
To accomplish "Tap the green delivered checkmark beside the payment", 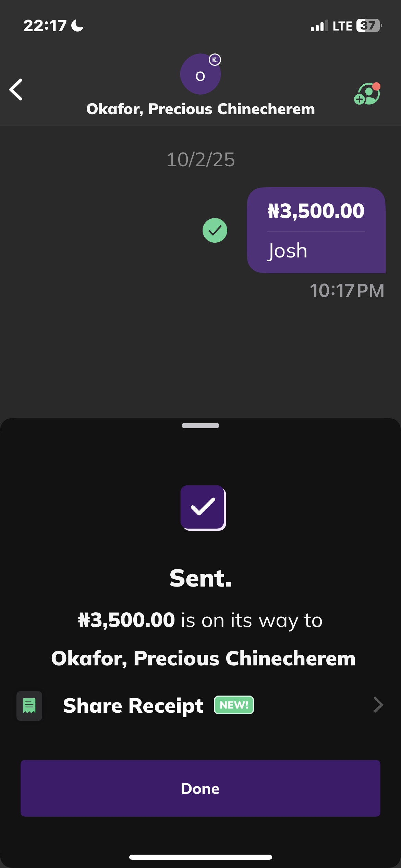I will (215, 230).
